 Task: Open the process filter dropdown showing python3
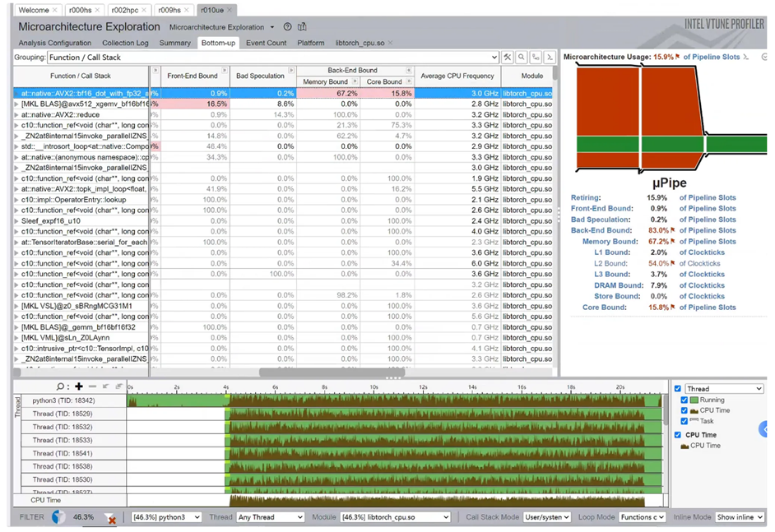[166, 517]
